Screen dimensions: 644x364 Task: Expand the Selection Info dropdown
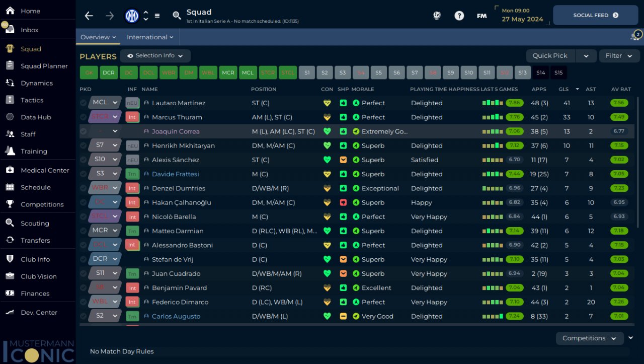(155, 56)
